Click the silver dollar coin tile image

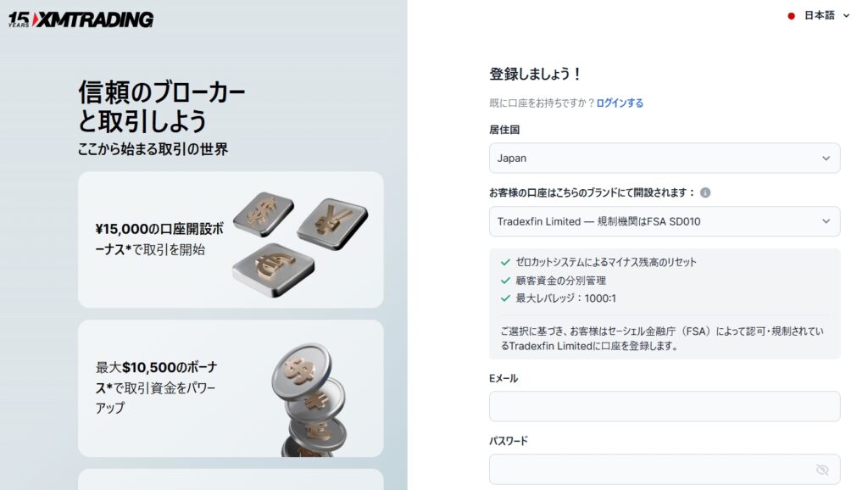pyautogui.click(x=263, y=213)
